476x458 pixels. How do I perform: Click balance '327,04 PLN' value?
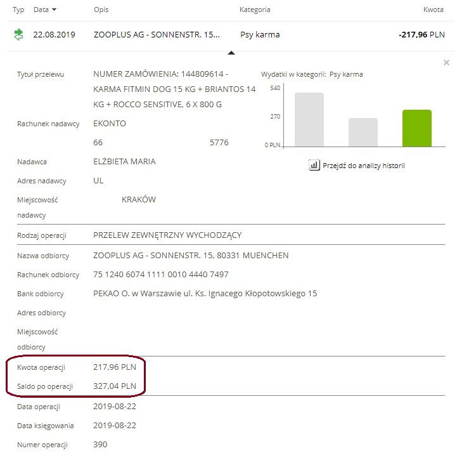(x=115, y=386)
